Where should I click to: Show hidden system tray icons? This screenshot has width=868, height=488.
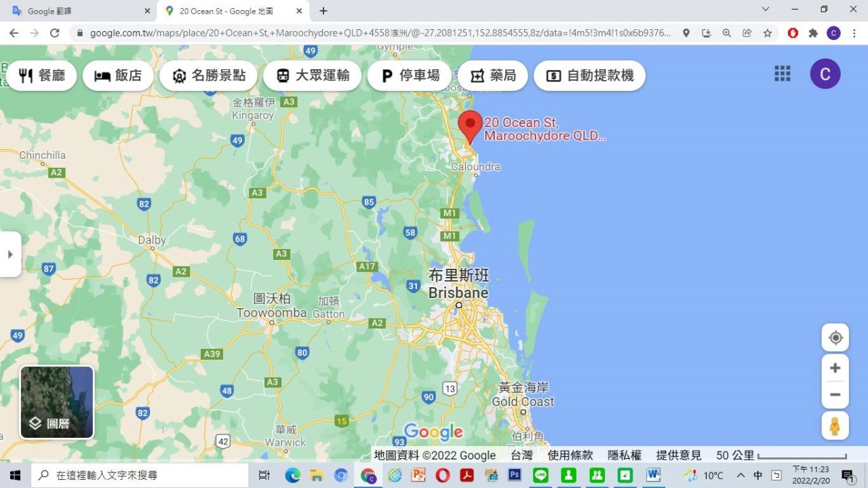pyautogui.click(x=741, y=475)
